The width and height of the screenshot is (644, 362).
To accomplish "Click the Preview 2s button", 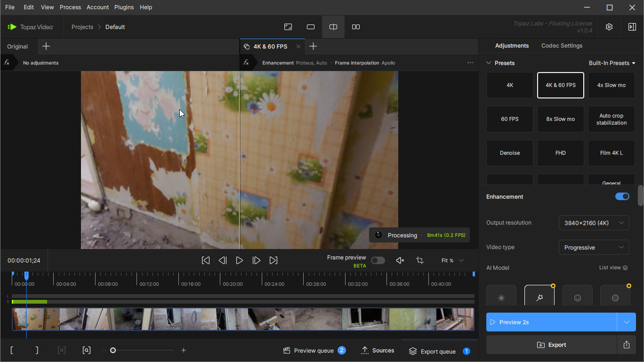I will click(x=551, y=322).
